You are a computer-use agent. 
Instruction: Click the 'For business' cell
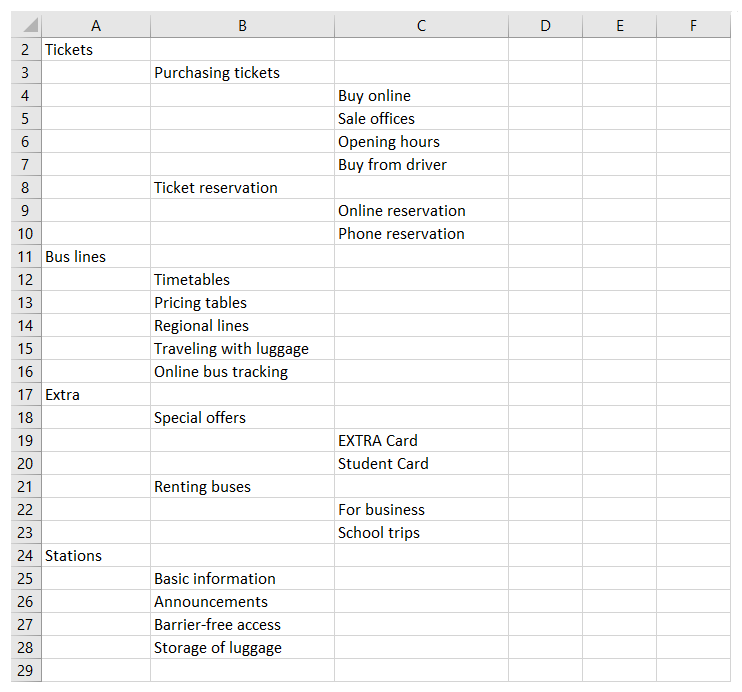421,509
